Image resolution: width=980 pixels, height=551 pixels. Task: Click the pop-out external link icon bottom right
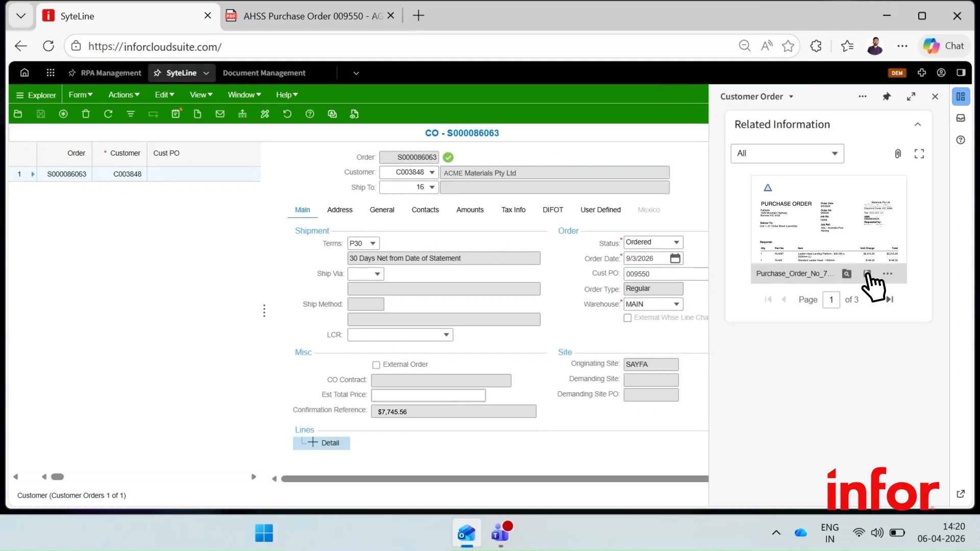click(x=961, y=494)
